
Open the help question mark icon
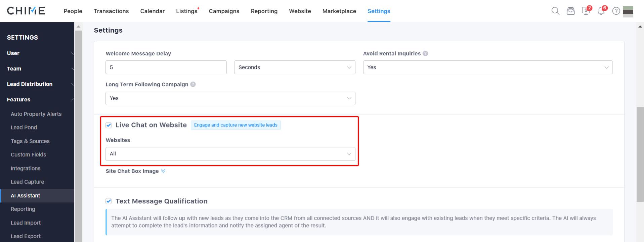coord(616,11)
